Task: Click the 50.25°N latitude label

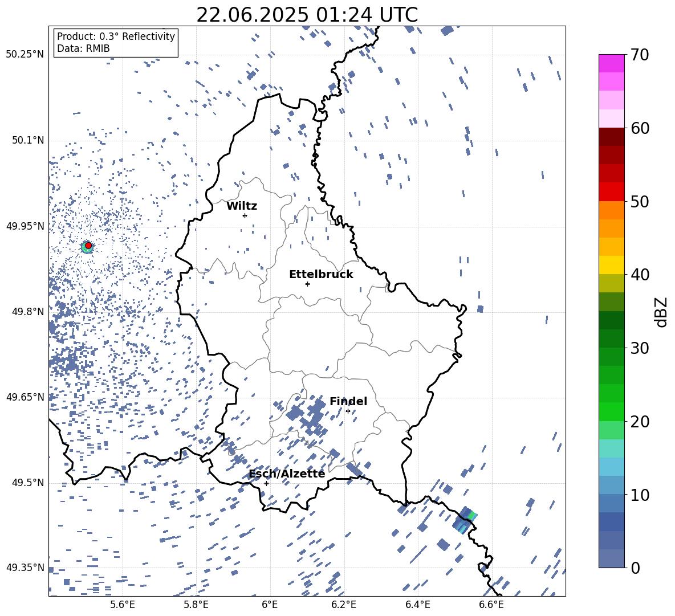Action: click(x=25, y=55)
